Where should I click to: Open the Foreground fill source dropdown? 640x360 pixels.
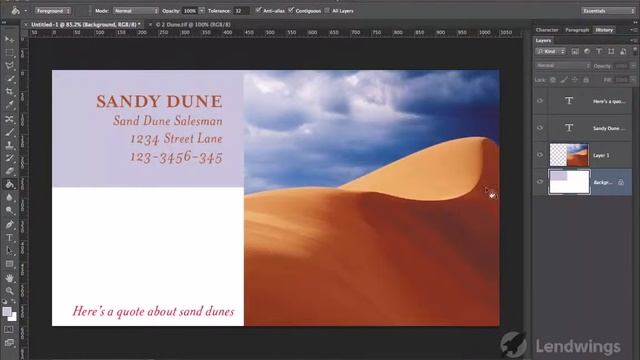pyautogui.click(x=53, y=11)
